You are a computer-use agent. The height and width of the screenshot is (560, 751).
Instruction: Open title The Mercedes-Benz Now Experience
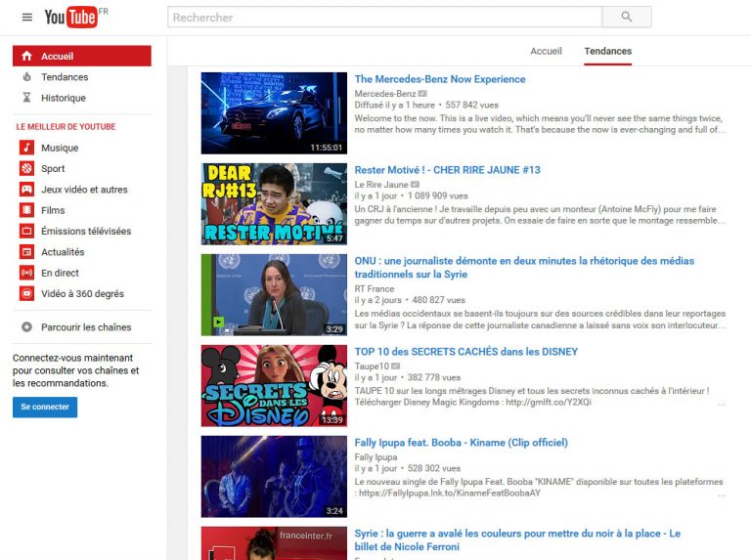pyautogui.click(x=440, y=79)
